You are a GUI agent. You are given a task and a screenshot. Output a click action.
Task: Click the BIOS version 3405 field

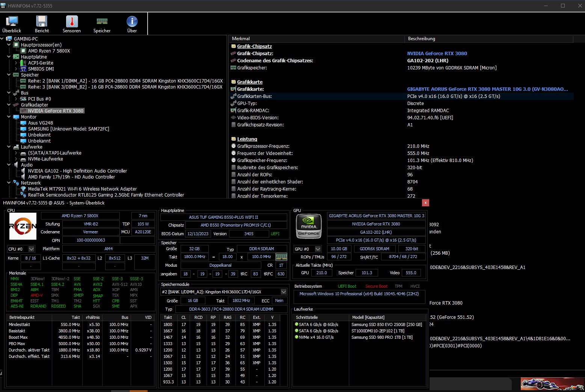click(249, 234)
